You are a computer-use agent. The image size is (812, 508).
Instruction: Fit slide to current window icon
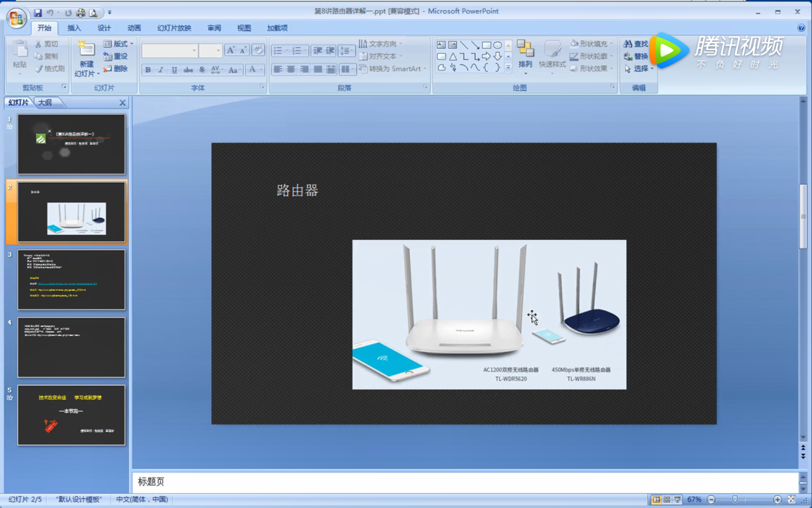pyautogui.click(x=791, y=499)
